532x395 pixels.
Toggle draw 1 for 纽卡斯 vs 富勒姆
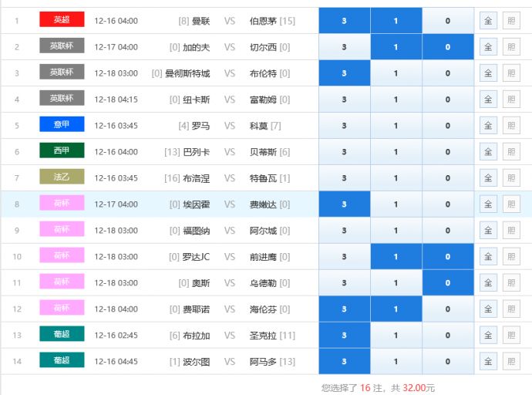coord(396,100)
